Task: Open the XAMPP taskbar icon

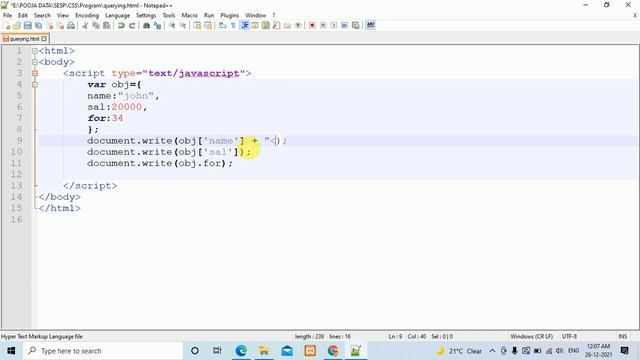Action: point(310,351)
